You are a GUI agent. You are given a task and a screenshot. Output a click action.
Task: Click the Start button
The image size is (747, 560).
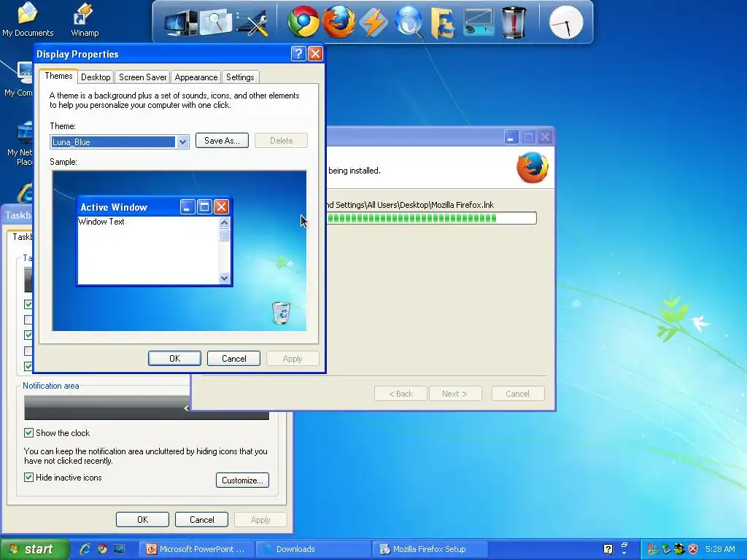34,549
